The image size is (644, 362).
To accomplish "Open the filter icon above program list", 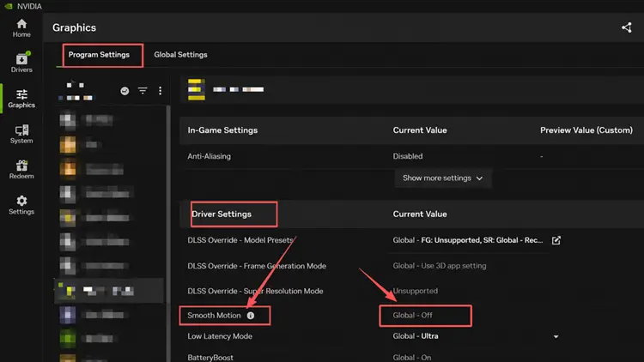I will point(143,90).
